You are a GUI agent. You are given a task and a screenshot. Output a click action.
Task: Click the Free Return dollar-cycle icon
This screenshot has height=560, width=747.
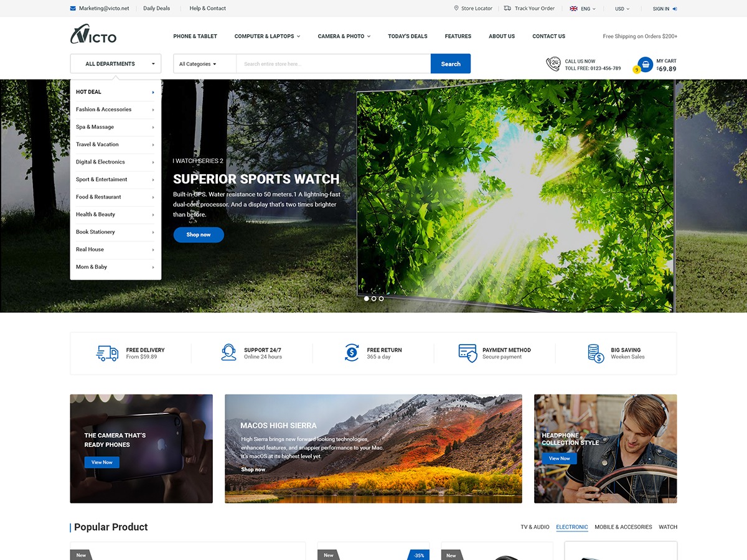click(x=352, y=353)
